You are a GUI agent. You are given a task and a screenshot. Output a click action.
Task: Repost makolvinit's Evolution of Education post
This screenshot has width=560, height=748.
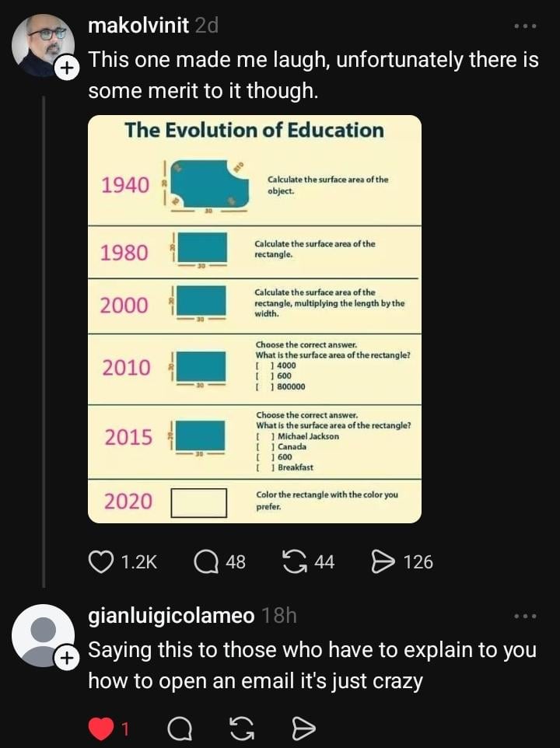[x=295, y=561]
